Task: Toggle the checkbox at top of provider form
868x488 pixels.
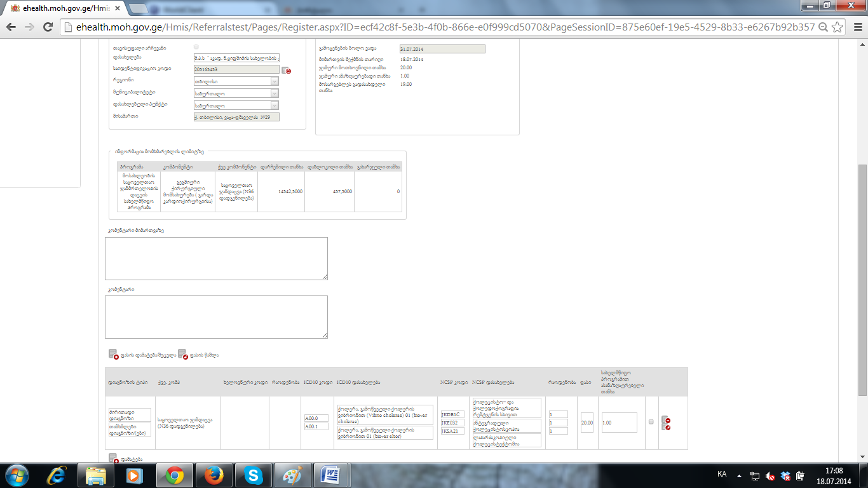Action: tap(196, 47)
